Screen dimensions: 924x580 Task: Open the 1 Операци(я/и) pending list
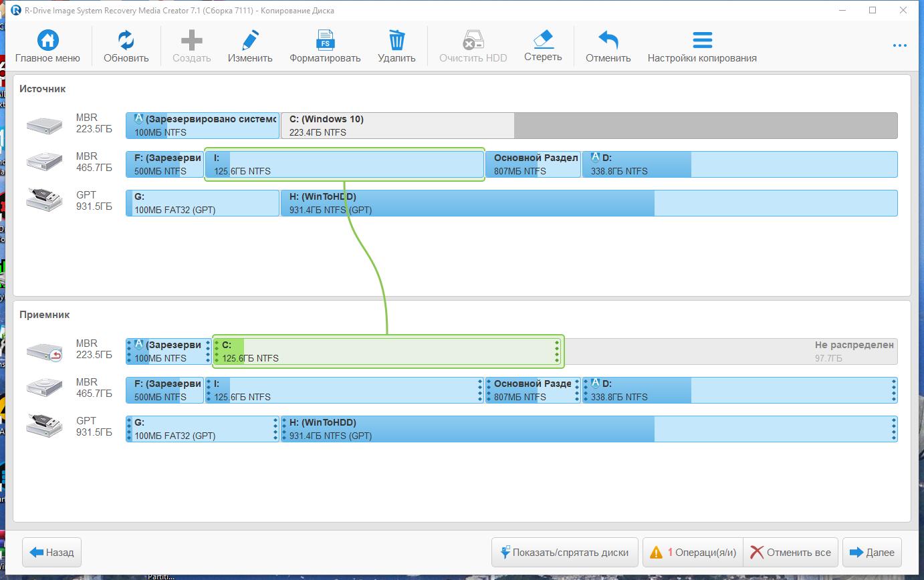(693, 553)
